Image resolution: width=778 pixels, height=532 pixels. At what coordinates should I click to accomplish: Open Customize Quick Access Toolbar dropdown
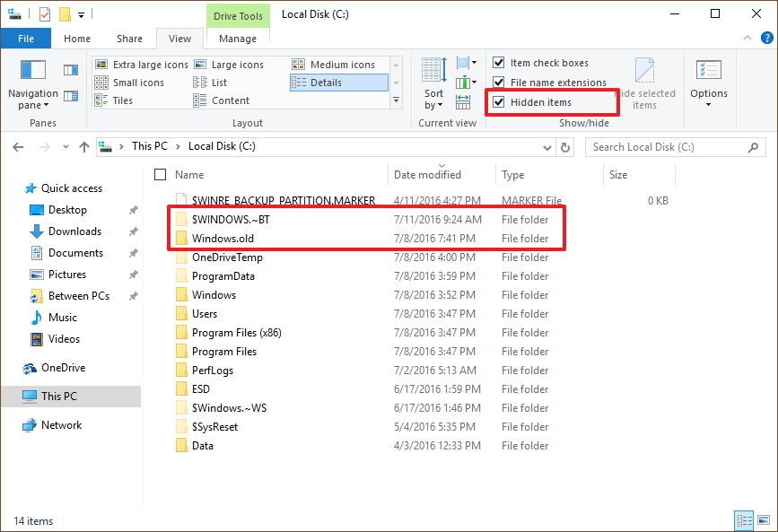81,15
